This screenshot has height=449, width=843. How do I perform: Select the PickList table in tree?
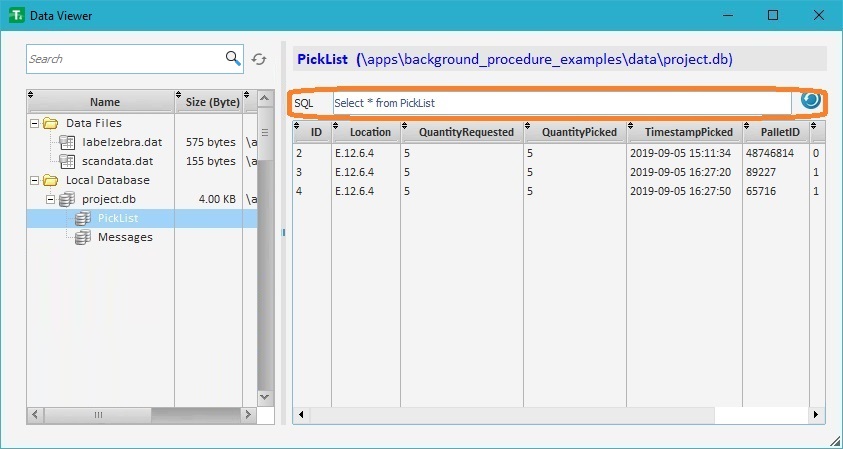coord(117,218)
